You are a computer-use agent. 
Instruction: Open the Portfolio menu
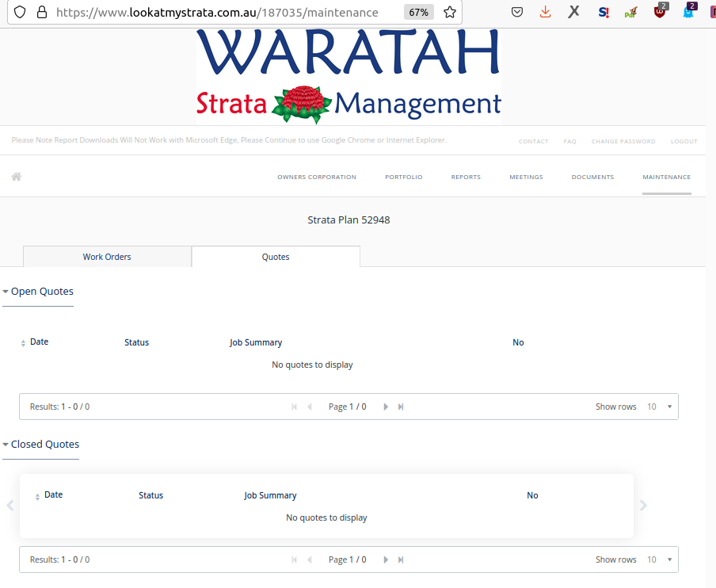tap(404, 177)
